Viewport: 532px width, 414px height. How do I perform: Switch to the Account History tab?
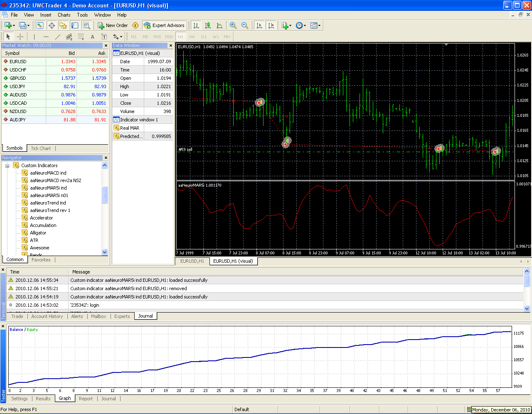47,316
